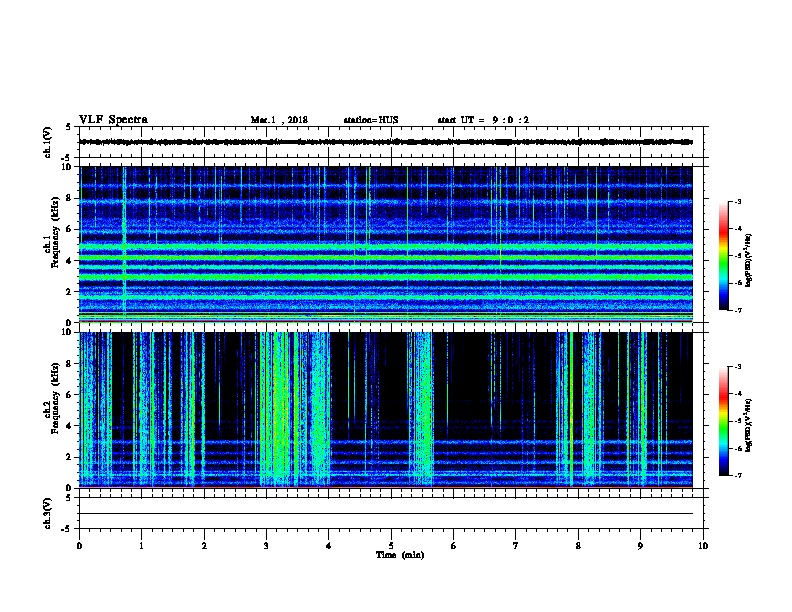Click the "Time (min)" x-axis label
The width and height of the screenshot is (792, 612).
tap(400, 555)
